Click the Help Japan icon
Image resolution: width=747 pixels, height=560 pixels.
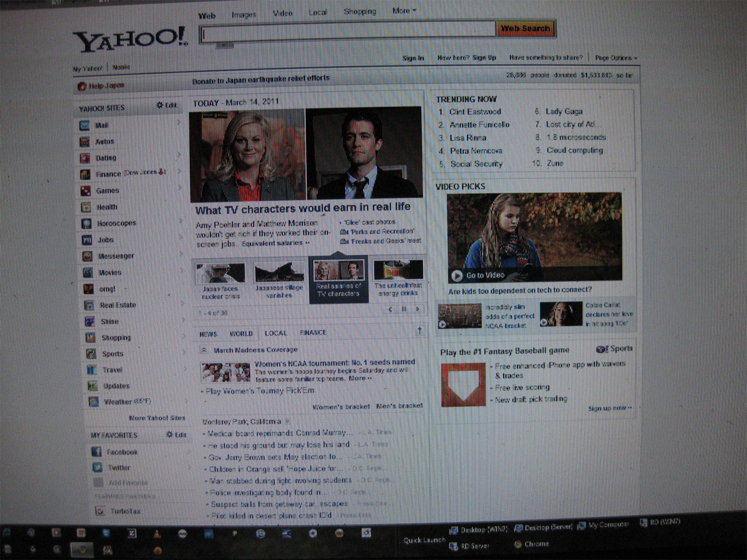82,86
